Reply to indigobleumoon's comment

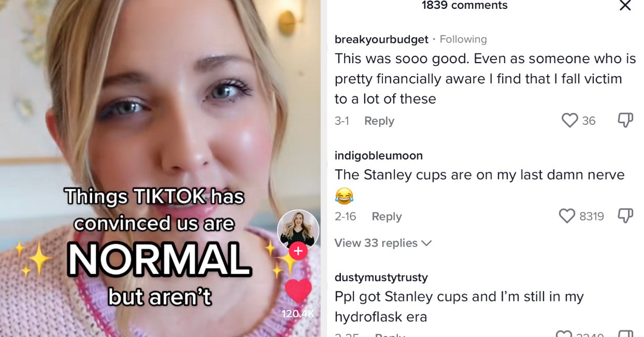coord(387,216)
